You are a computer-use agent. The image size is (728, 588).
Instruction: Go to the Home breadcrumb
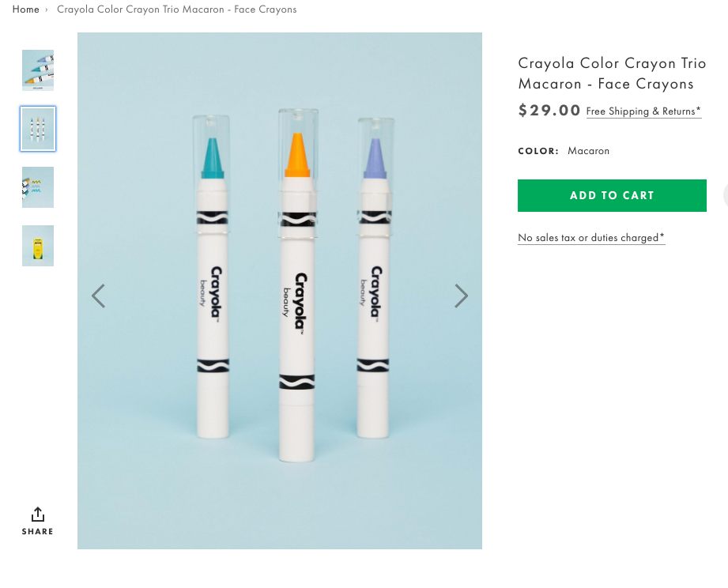25,9
